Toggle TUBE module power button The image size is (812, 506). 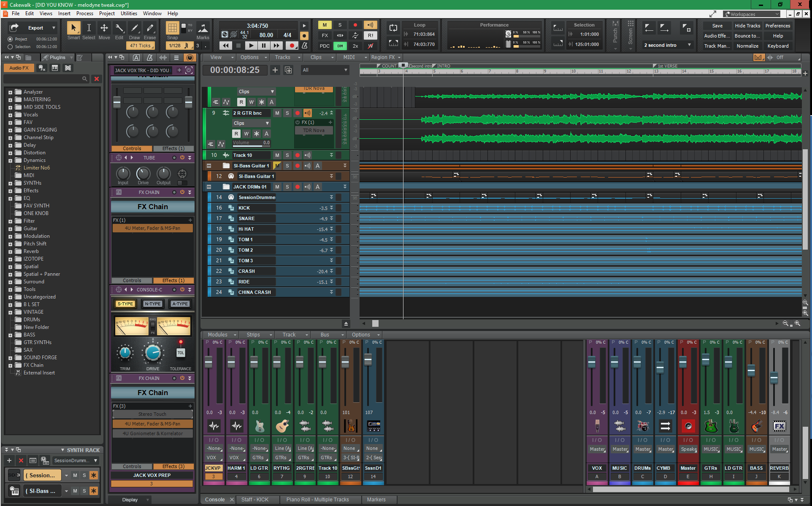(182, 158)
